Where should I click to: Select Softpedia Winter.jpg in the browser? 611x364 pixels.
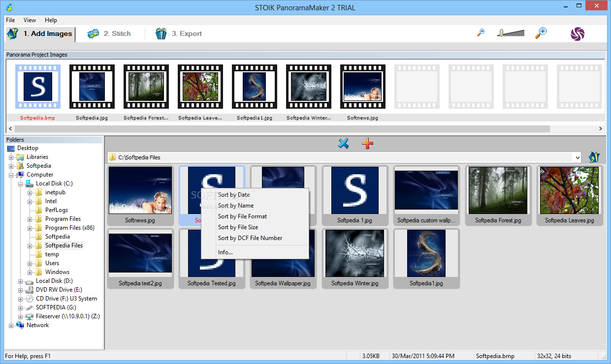click(x=354, y=258)
